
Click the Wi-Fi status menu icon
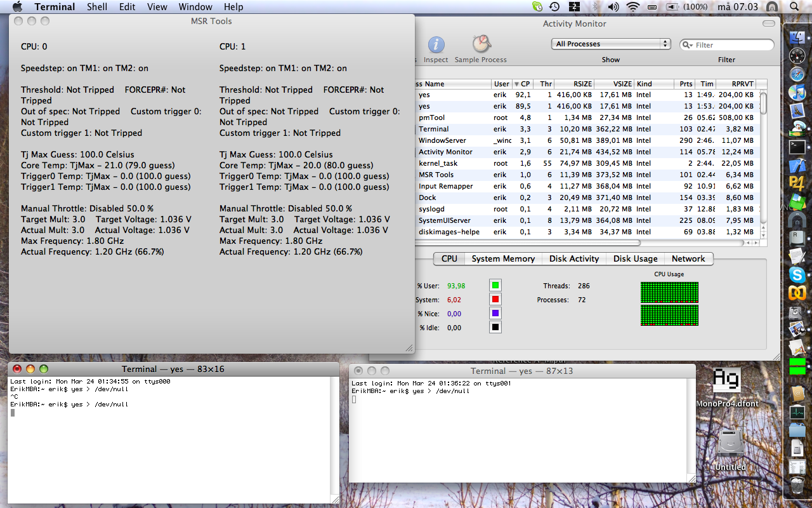(632, 7)
